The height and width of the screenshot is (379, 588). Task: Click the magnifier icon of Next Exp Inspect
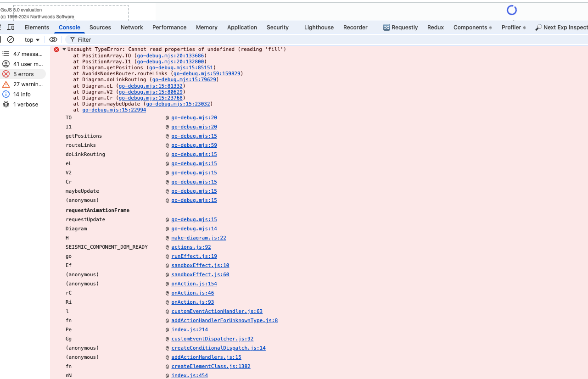538,28
